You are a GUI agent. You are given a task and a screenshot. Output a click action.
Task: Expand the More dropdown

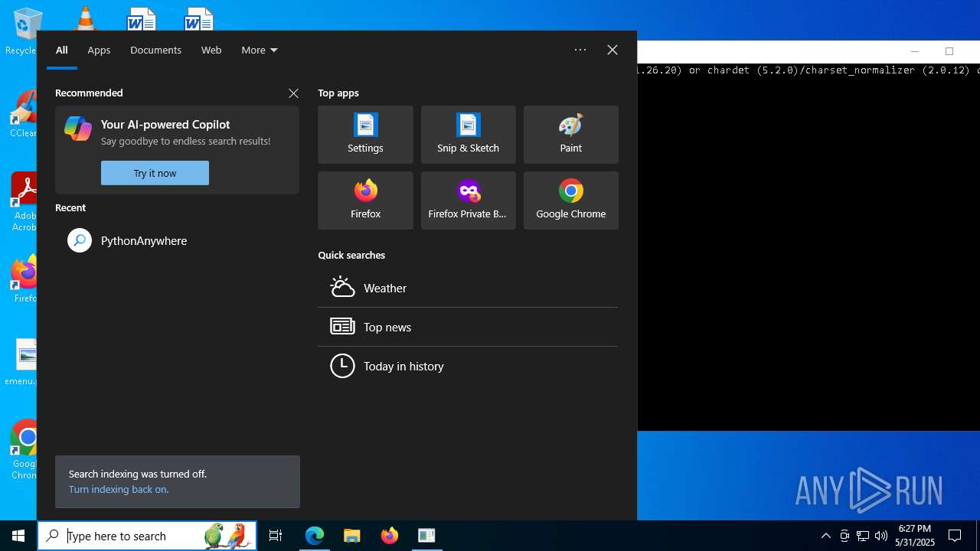coord(260,51)
